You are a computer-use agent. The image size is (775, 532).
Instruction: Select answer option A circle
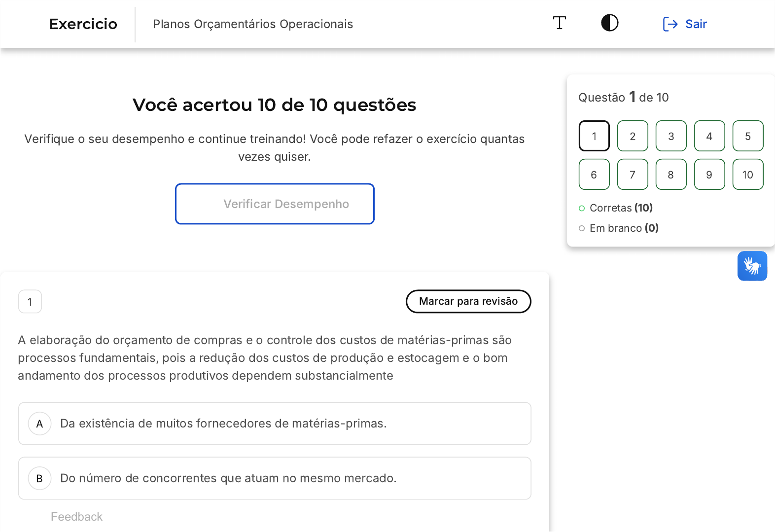40,424
